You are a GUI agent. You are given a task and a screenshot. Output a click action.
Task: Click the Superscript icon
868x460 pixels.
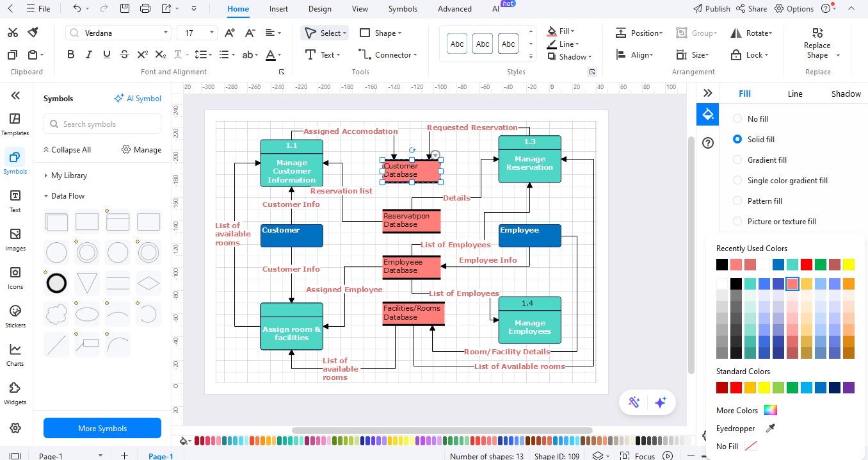click(x=143, y=55)
